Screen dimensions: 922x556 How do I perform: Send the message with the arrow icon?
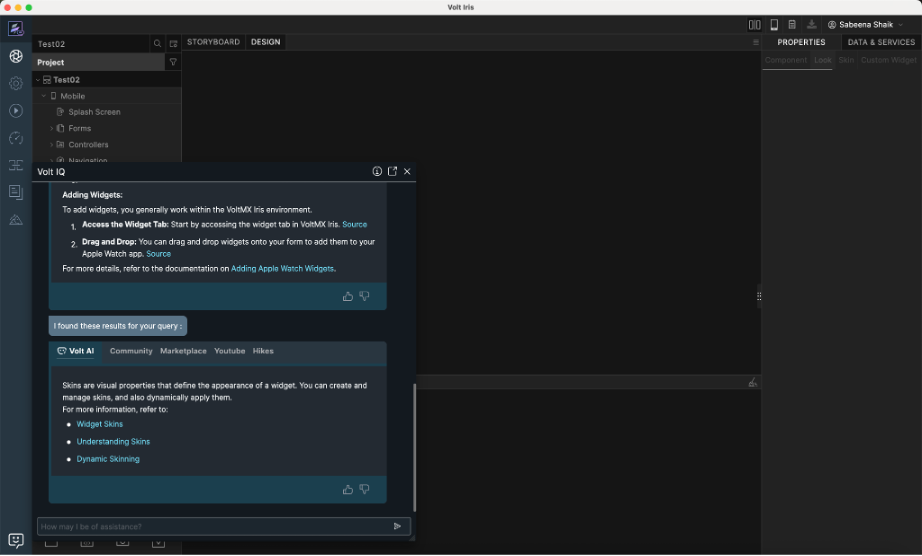(x=397, y=527)
